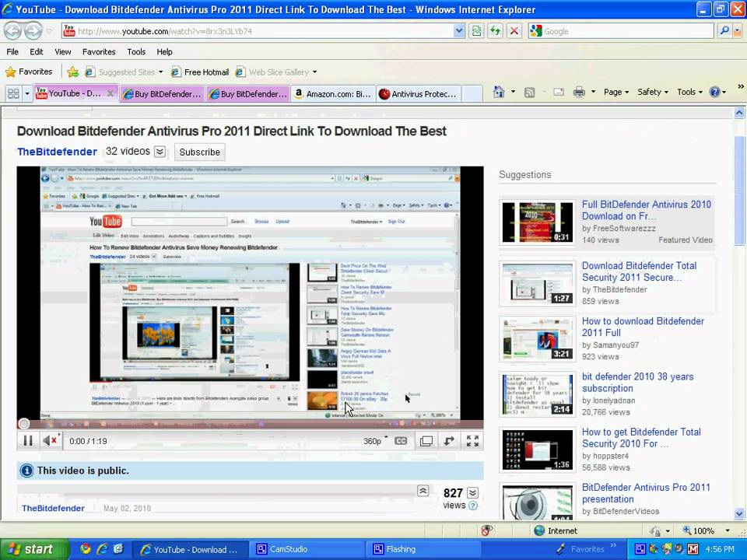Close the YouTube tab

[110, 93]
